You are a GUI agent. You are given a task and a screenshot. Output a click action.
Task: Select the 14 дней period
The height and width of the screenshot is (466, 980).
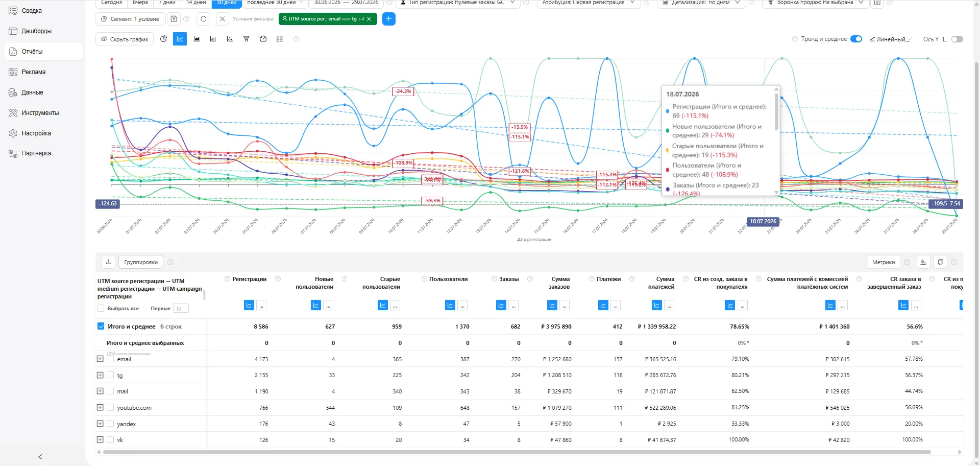[x=196, y=3]
